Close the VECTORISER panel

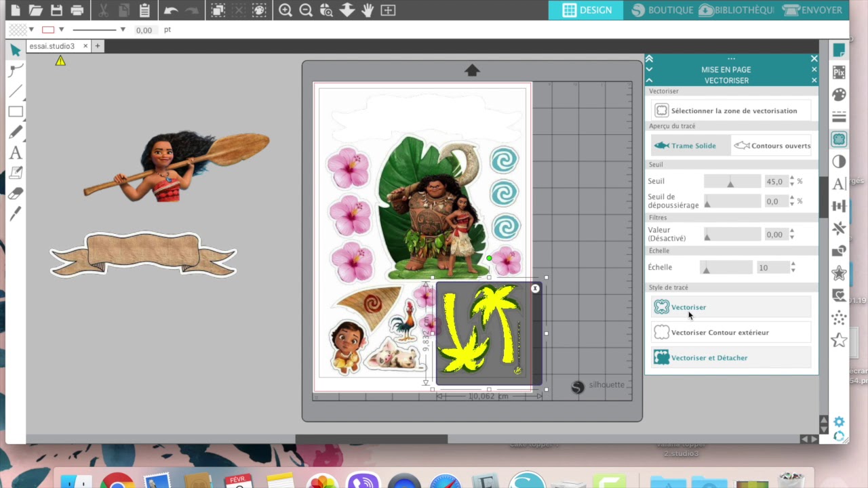[814, 80]
